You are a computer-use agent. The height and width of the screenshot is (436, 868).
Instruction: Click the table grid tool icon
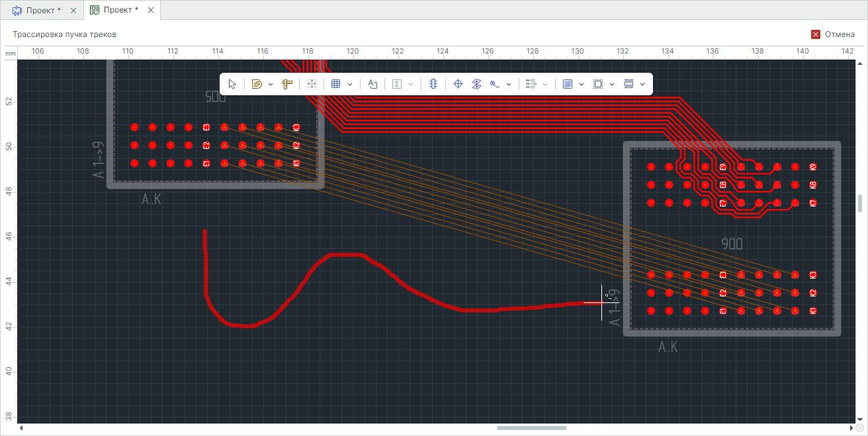335,84
